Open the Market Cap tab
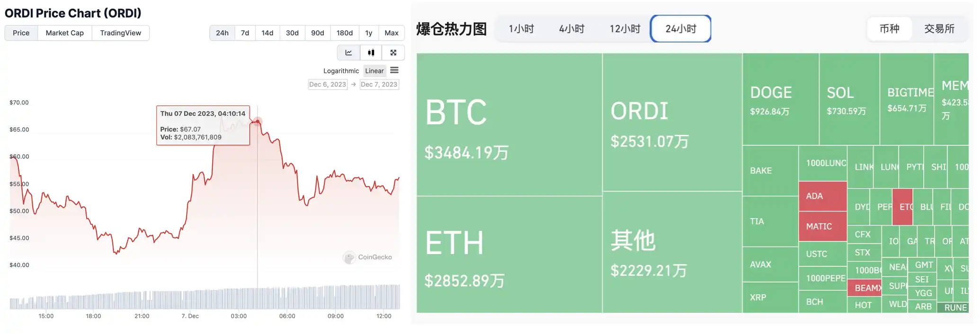 tap(65, 33)
